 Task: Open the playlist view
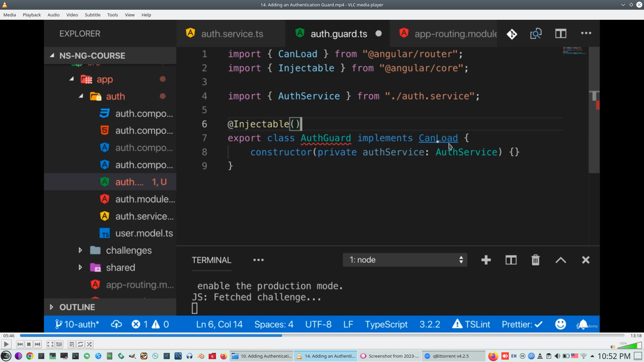coord(71,344)
